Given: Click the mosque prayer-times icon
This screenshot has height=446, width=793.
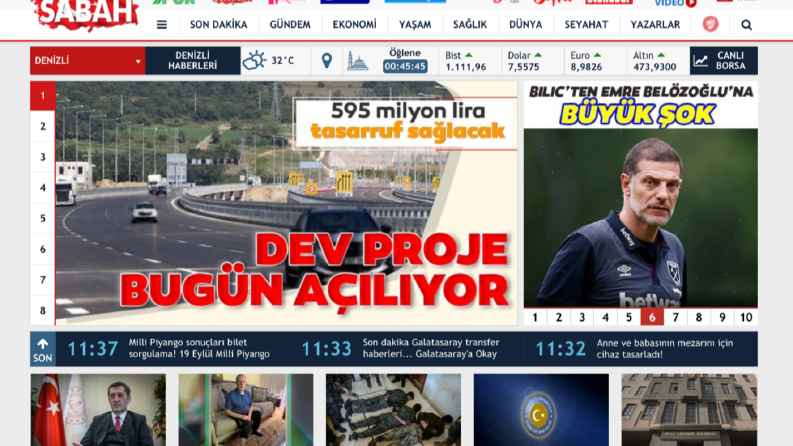Looking at the screenshot, I should pyautogui.click(x=358, y=61).
